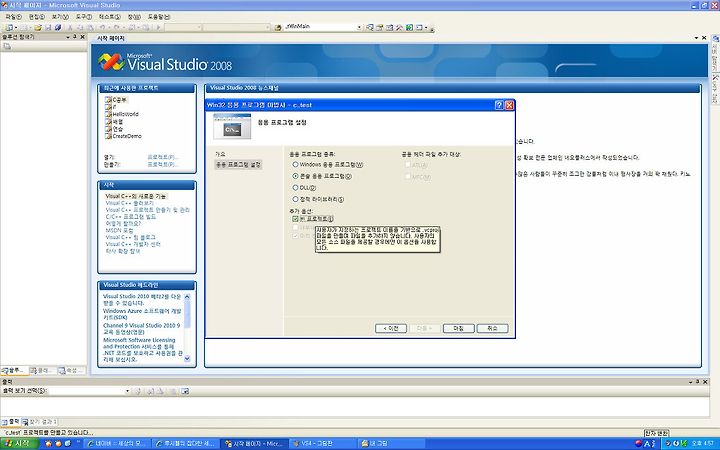
Task: Click the Finish button in the wizard
Action: [458, 328]
